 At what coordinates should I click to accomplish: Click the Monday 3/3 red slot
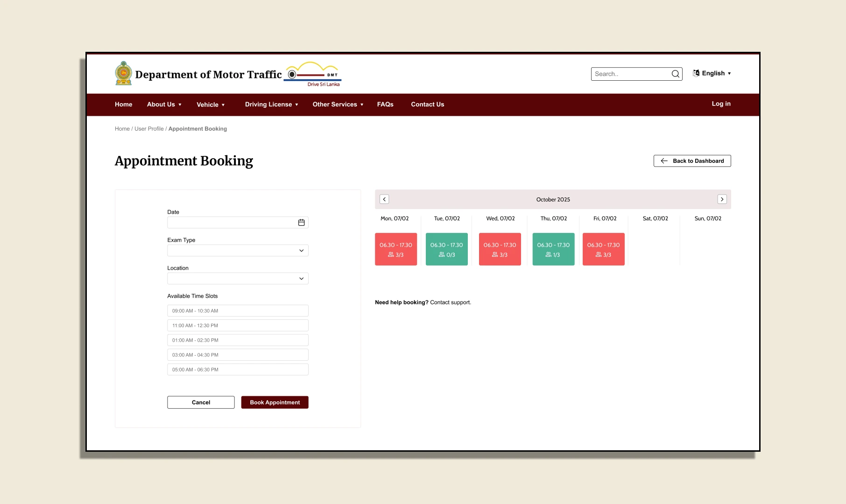tap(396, 249)
